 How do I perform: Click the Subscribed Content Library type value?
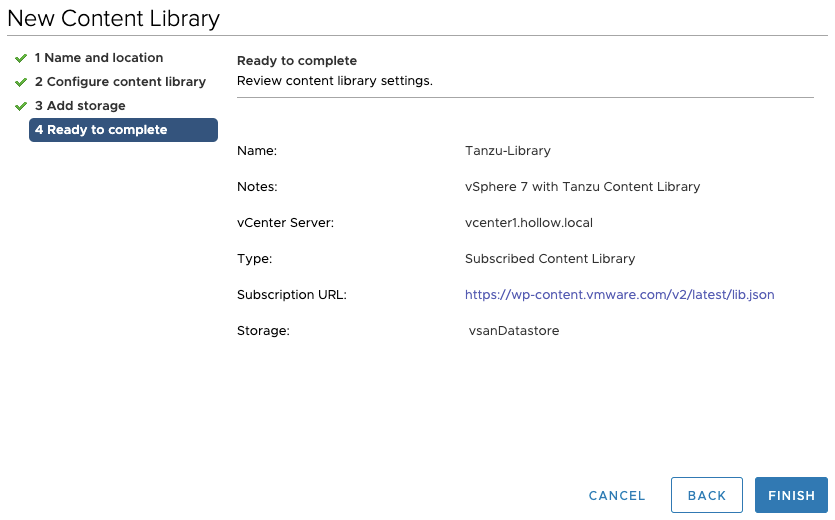click(550, 259)
